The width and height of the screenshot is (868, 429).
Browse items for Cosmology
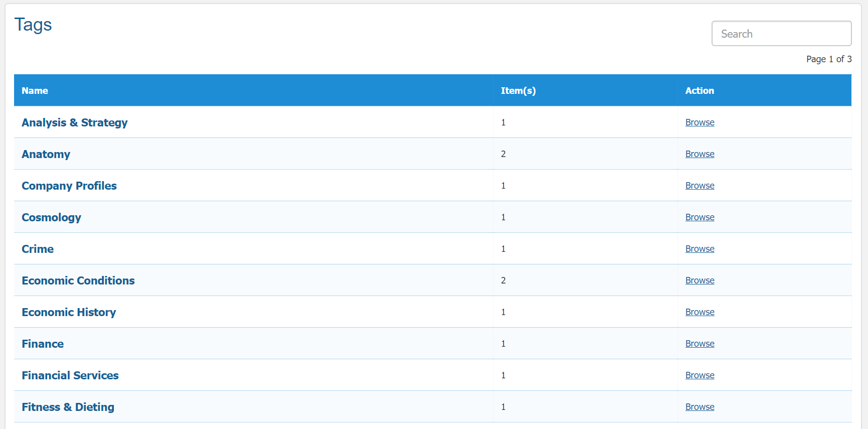700,217
